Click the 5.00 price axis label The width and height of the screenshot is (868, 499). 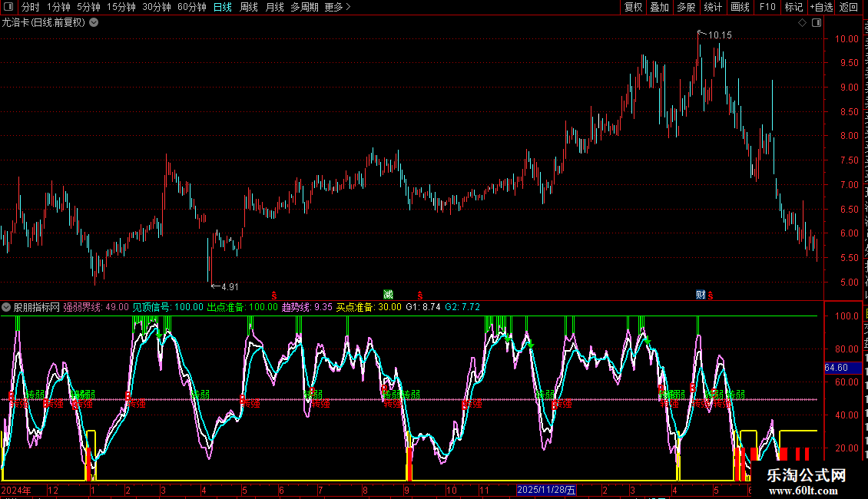coord(849,283)
